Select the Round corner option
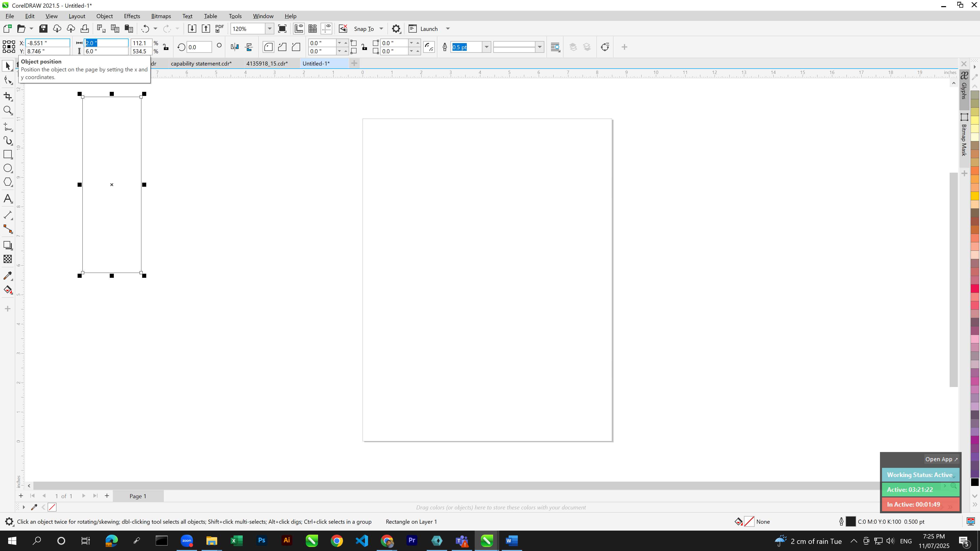 tap(268, 47)
